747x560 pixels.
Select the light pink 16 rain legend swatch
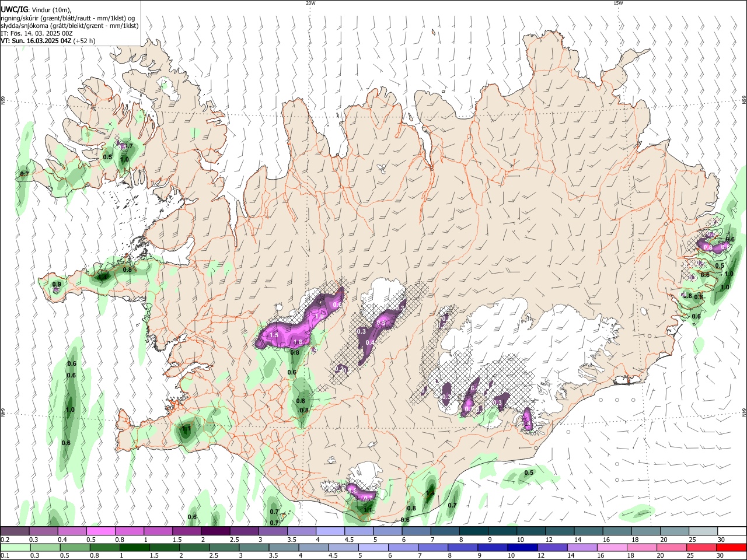(612, 547)
